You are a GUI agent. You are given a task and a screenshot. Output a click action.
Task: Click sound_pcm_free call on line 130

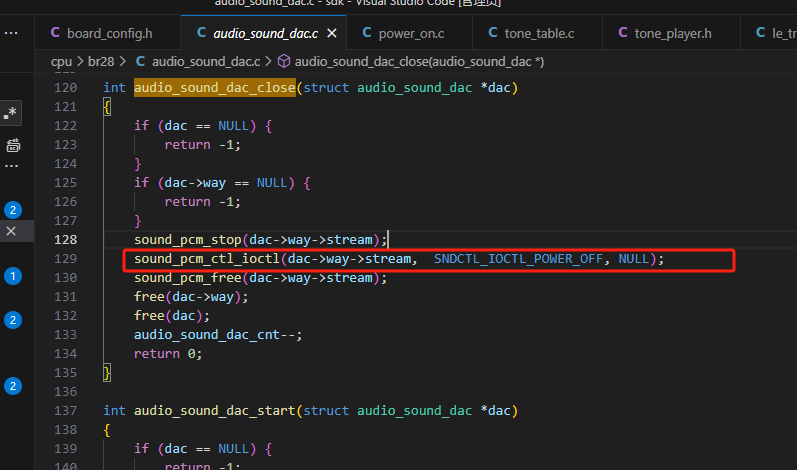(188, 278)
